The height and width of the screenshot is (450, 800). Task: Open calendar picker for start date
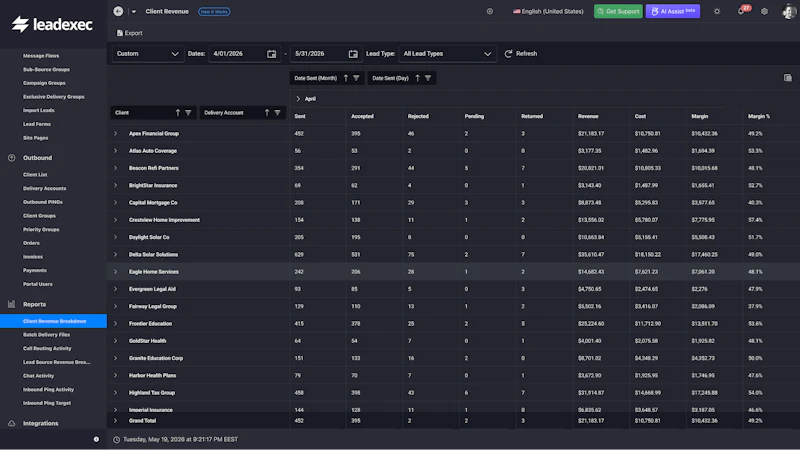pyautogui.click(x=271, y=54)
